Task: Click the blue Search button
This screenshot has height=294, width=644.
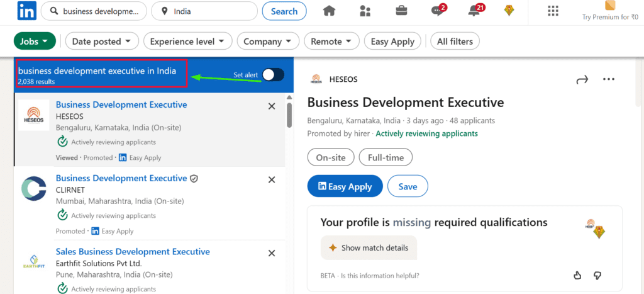Action: [284, 11]
